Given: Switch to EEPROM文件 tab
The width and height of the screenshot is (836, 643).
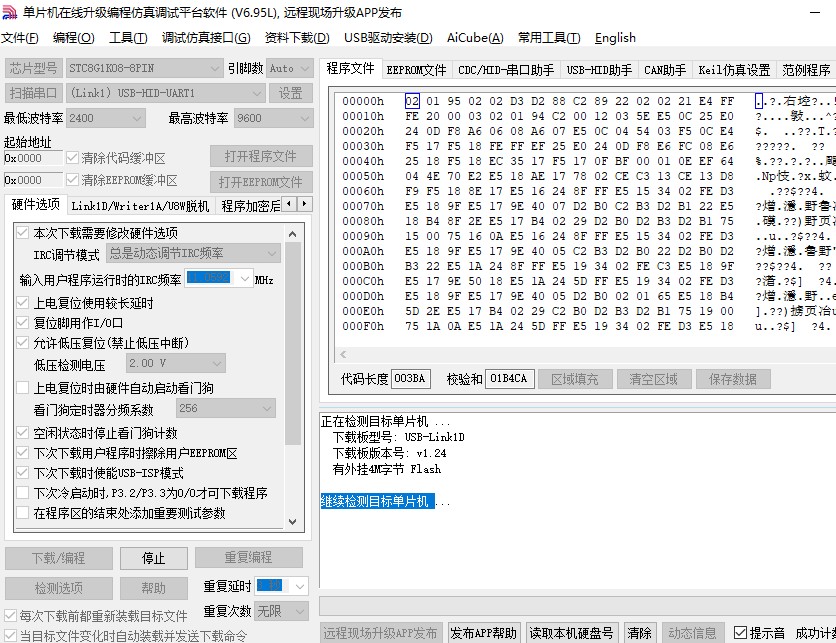Looking at the screenshot, I should pos(416,70).
